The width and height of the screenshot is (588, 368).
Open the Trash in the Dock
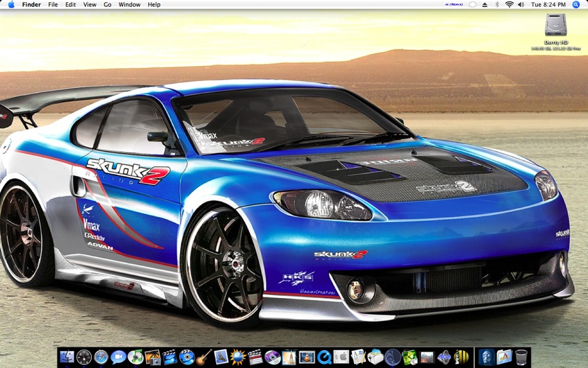521,357
